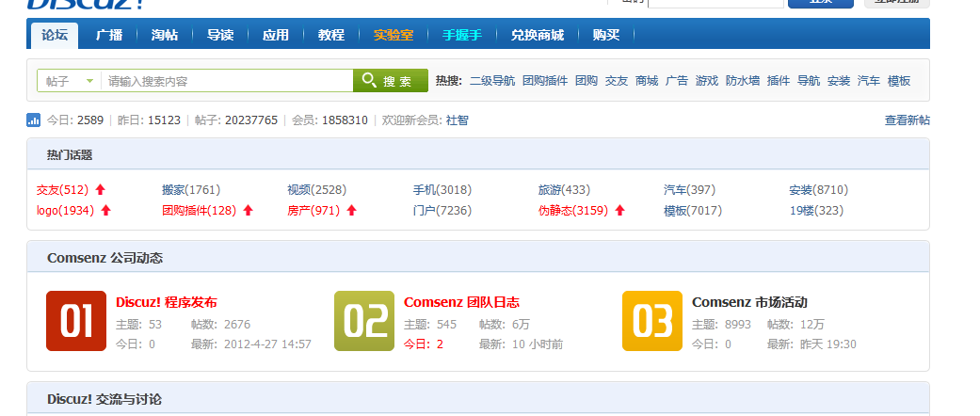980x416 pixels.
Task: Open the 购买 nav item
Action: pyautogui.click(x=605, y=35)
